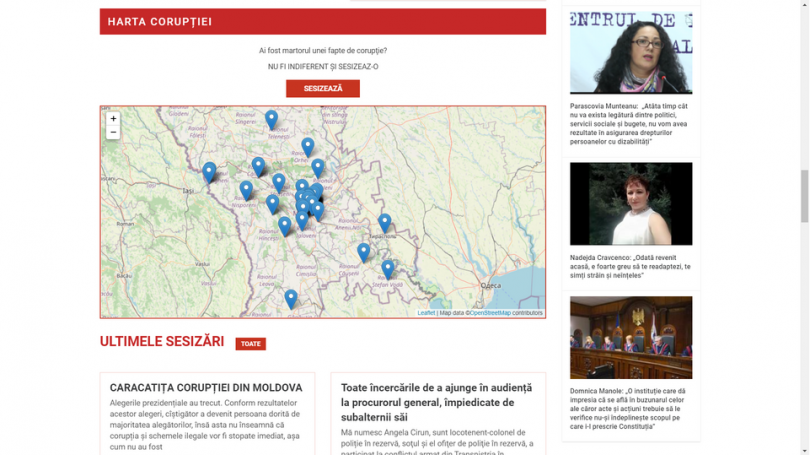
Task: Click the 'Mă numesc Angela Cîrun' excerpt text
Action: (438, 443)
